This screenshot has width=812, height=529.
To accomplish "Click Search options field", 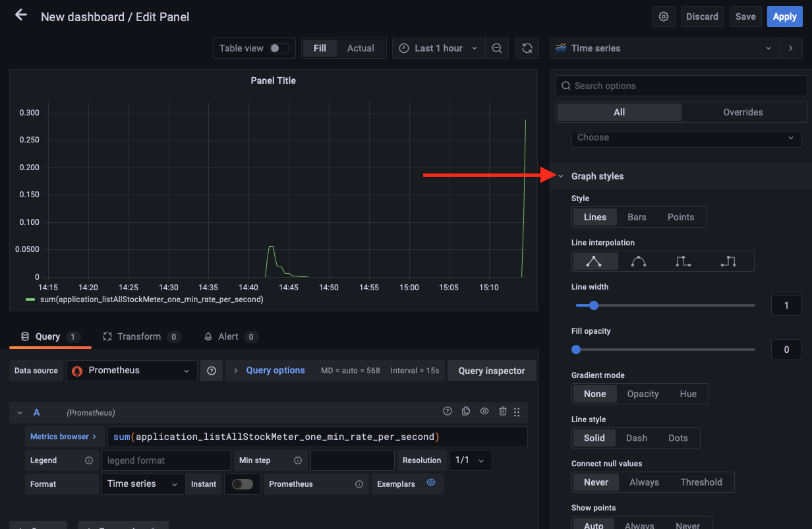I will pyautogui.click(x=681, y=86).
